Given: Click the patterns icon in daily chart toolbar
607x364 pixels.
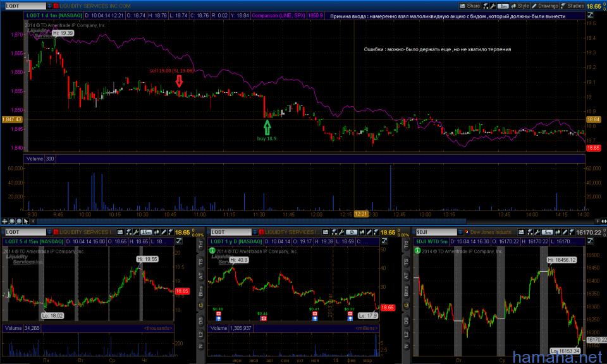Looking at the screenshot, I should pos(334,232).
